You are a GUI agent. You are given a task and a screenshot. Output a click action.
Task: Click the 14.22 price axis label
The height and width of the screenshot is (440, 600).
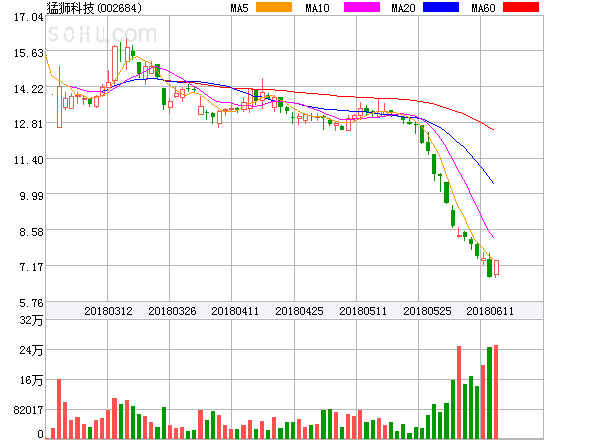click(x=29, y=89)
